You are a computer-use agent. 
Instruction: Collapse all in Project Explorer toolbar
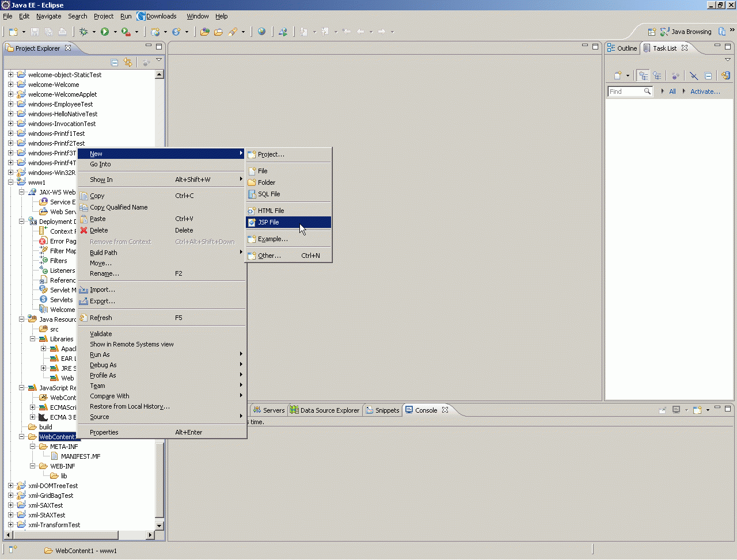coord(115,63)
